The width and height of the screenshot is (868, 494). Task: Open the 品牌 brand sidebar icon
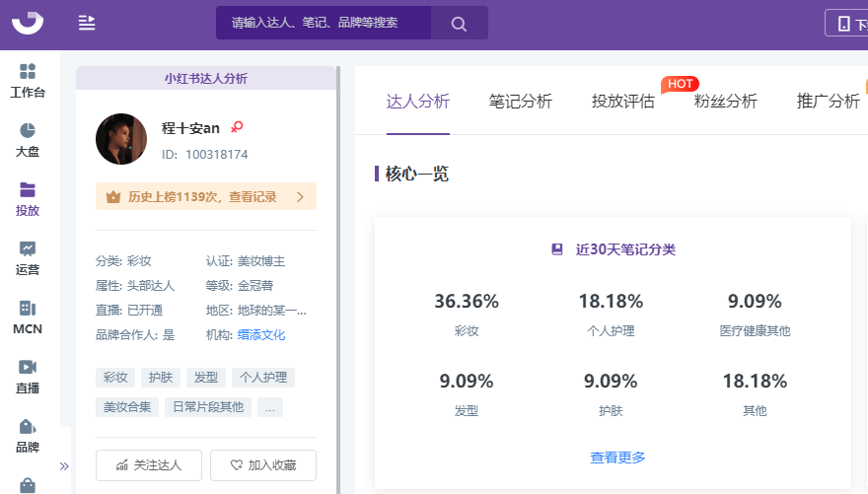click(x=28, y=435)
